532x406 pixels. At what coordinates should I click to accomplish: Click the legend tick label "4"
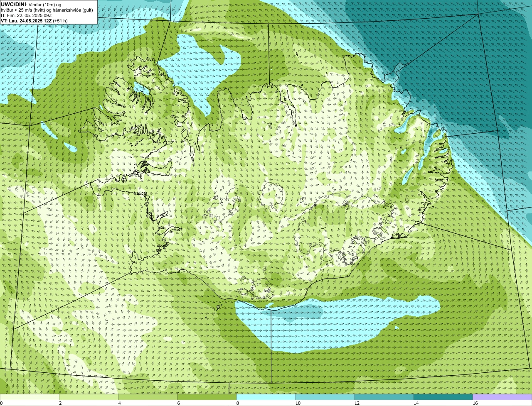(119, 403)
